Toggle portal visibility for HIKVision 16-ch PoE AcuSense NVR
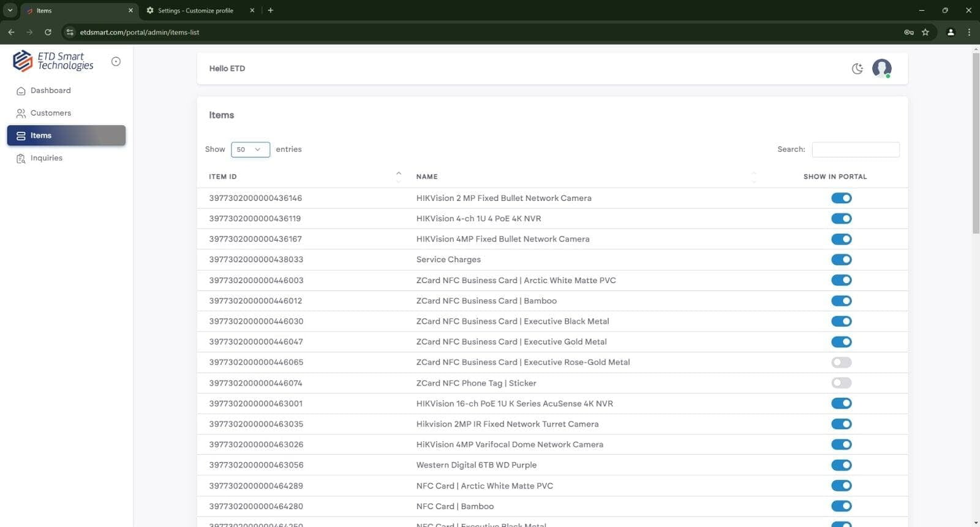 click(842, 403)
